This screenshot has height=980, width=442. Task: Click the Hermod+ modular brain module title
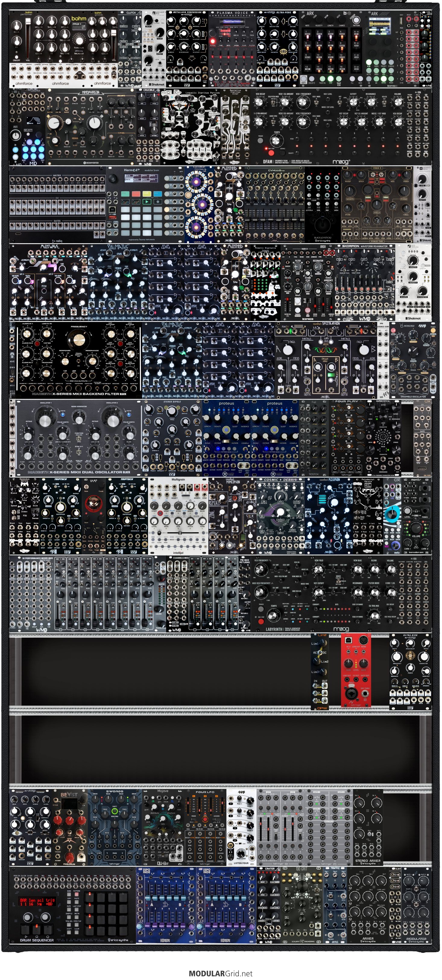[141, 170]
